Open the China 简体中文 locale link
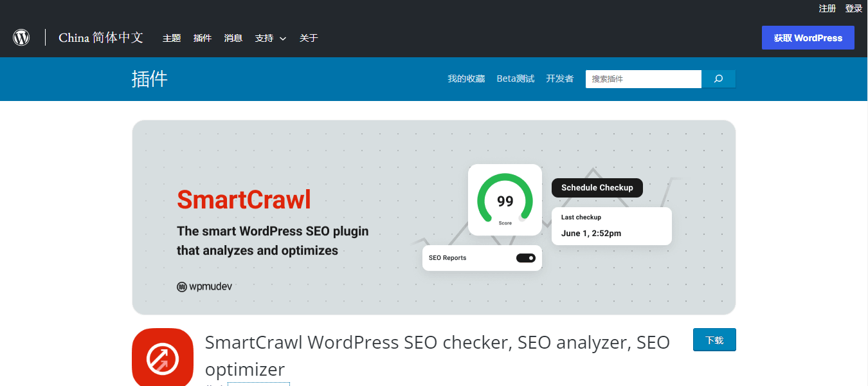 point(101,37)
